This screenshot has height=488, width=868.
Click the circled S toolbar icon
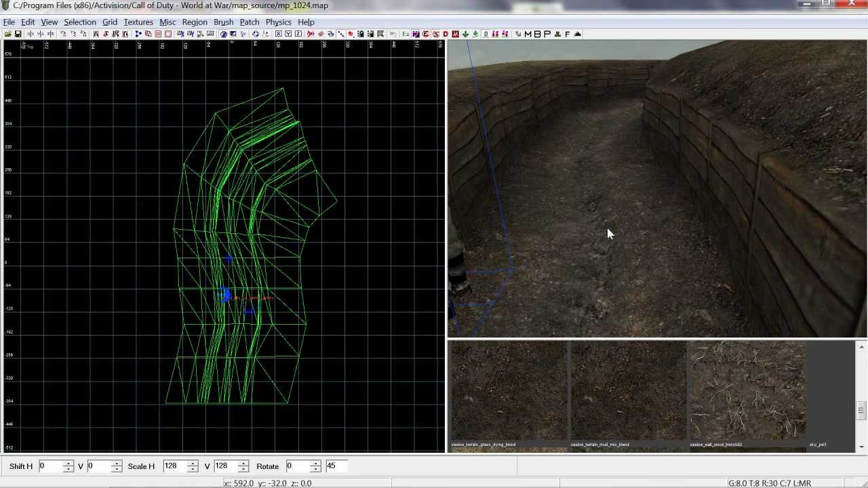(x=435, y=34)
